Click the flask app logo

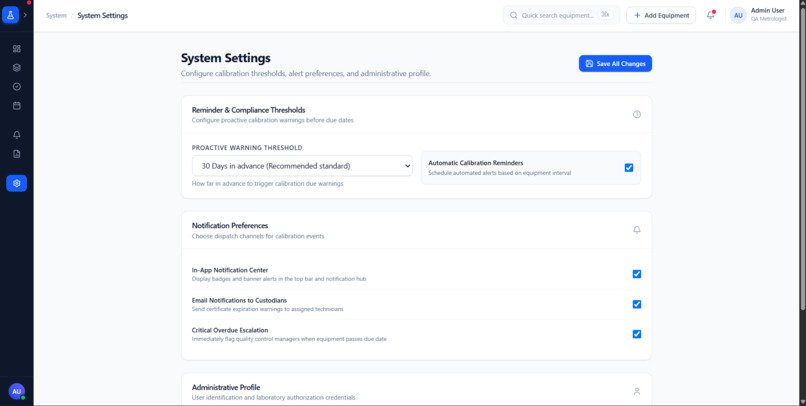pyautogui.click(x=10, y=15)
